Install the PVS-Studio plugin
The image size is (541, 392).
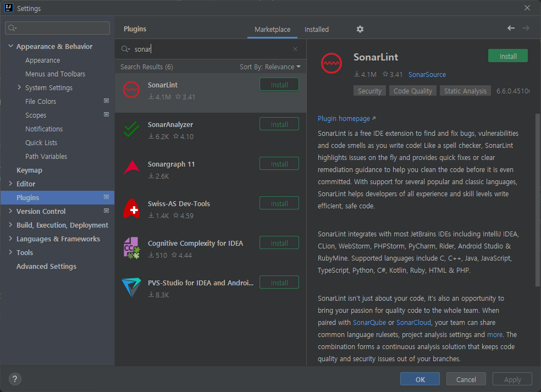click(279, 283)
